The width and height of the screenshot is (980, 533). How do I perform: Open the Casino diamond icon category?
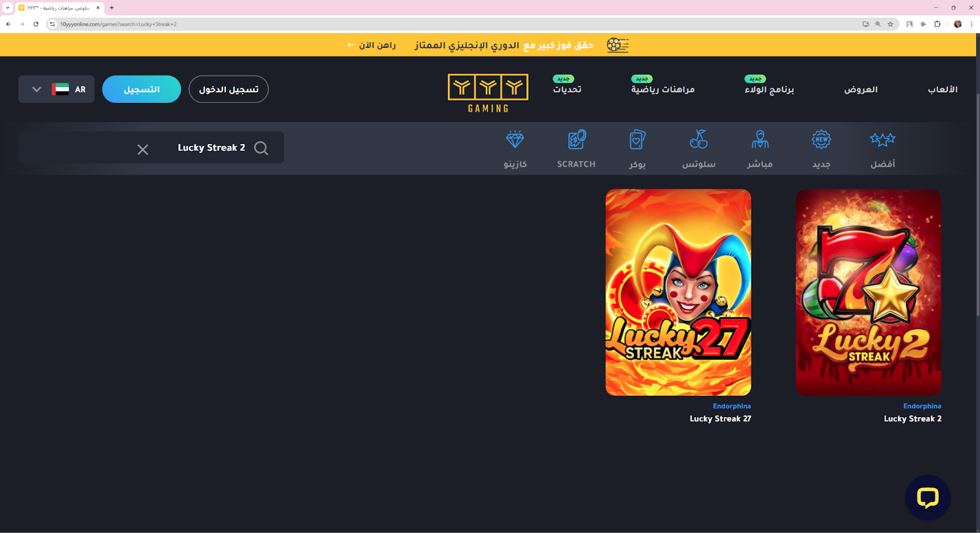tap(515, 140)
